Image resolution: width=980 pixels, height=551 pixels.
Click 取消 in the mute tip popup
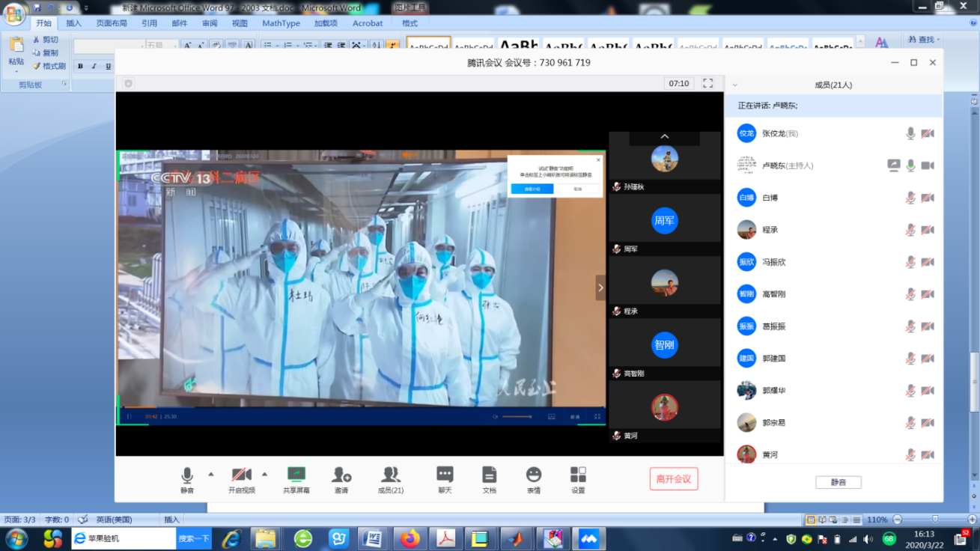(577, 189)
